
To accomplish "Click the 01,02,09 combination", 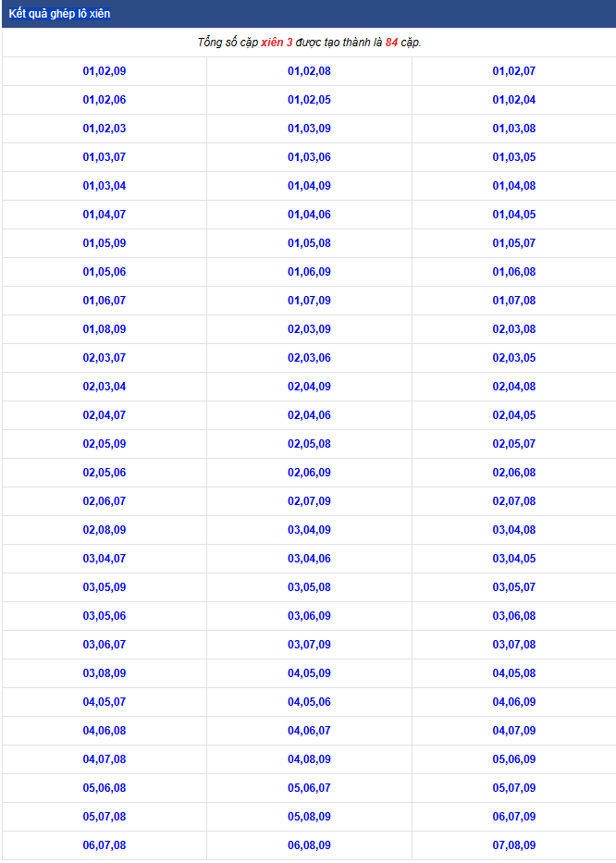I will tap(105, 71).
